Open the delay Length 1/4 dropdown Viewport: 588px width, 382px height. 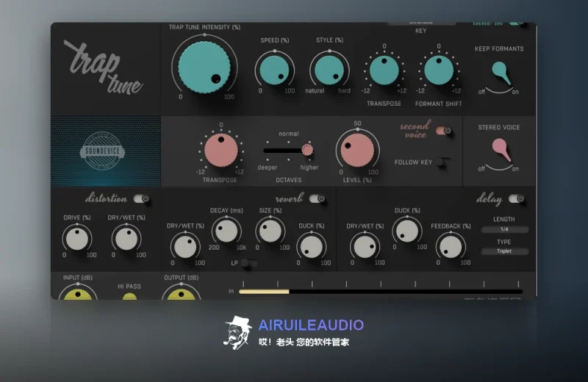point(504,229)
